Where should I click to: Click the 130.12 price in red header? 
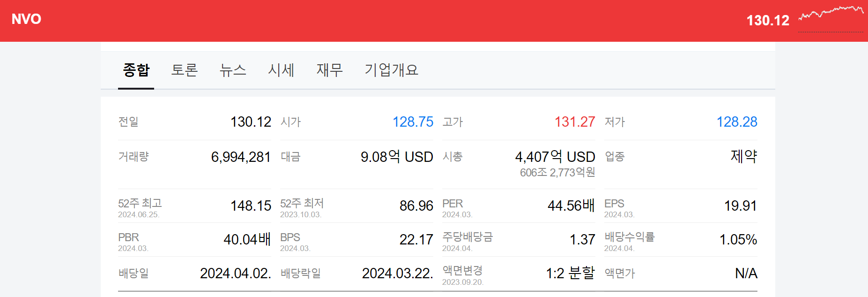[x=768, y=20]
